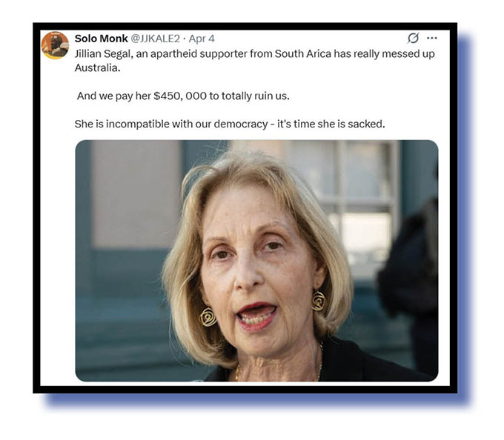This screenshot has height=440, width=504.
Task: Click the beige wall in the photo background
Action: point(135,193)
